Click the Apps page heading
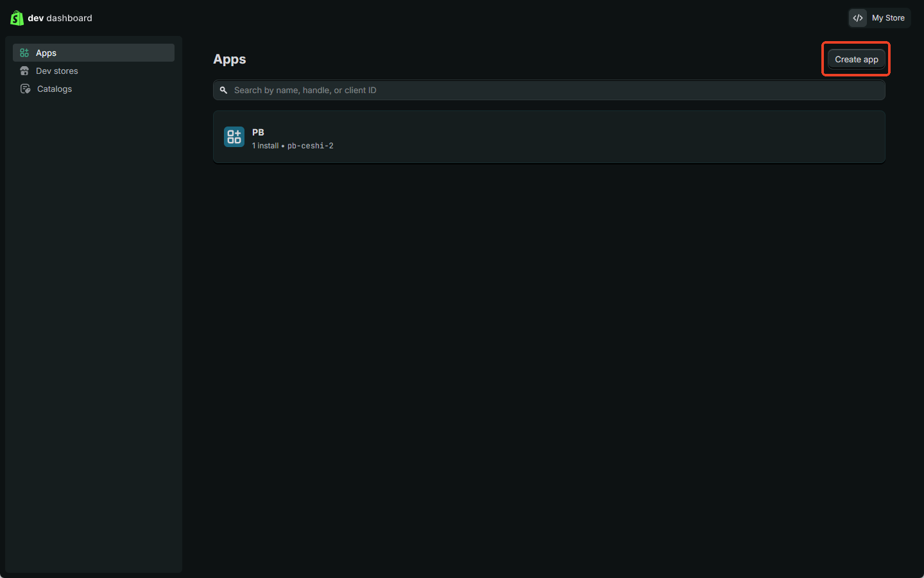The image size is (924, 578). coord(230,59)
